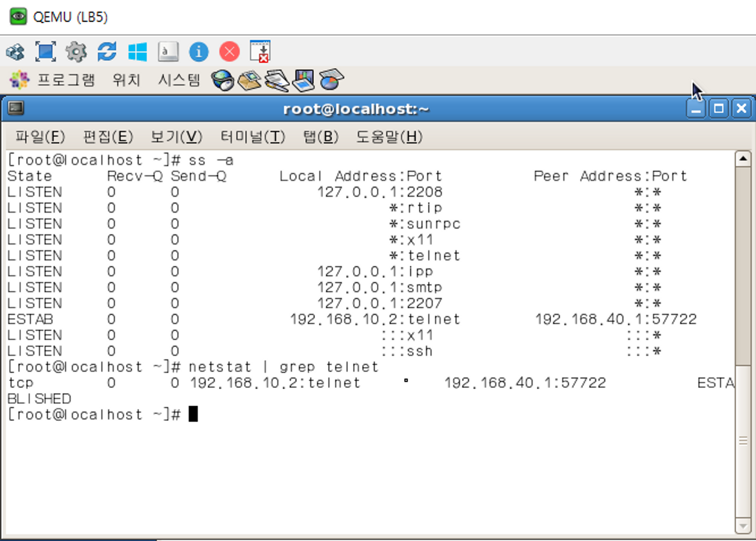Open the 보기(V) menu in terminal
This screenshot has width=756, height=541.
click(x=176, y=137)
